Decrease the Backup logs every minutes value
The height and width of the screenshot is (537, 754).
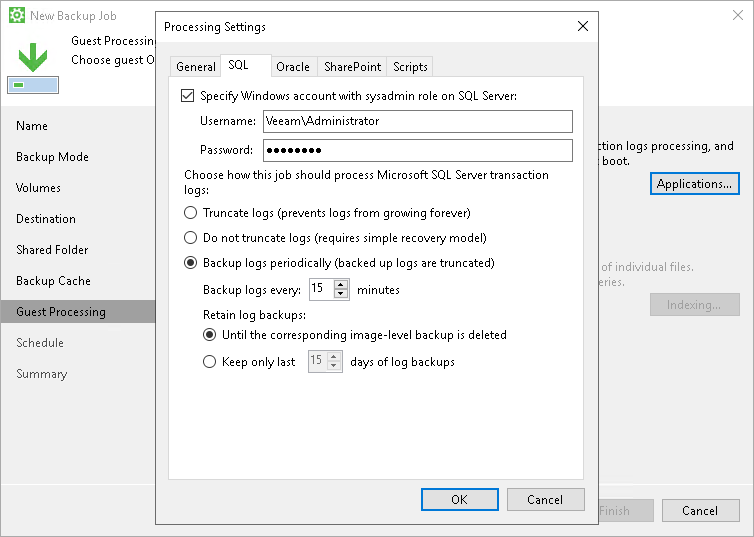(341, 294)
